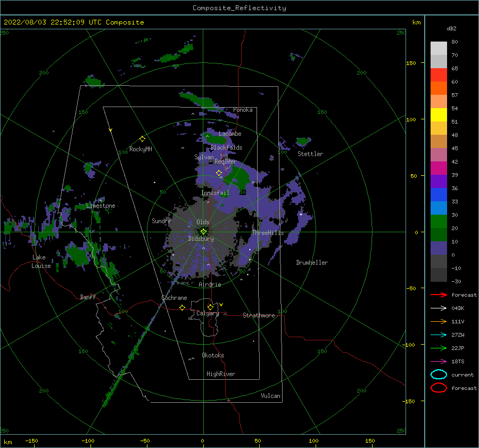The height and width of the screenshot is (448, 479).
Task: Select the orange 111V arrow icon
Action: 439,321
